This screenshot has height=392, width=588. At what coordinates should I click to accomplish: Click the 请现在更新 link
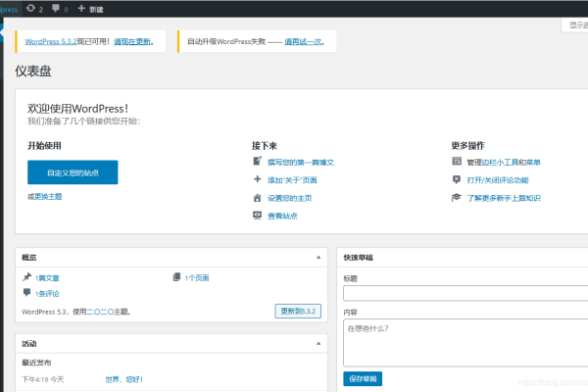pyautogui.click(x=132, y=41)
